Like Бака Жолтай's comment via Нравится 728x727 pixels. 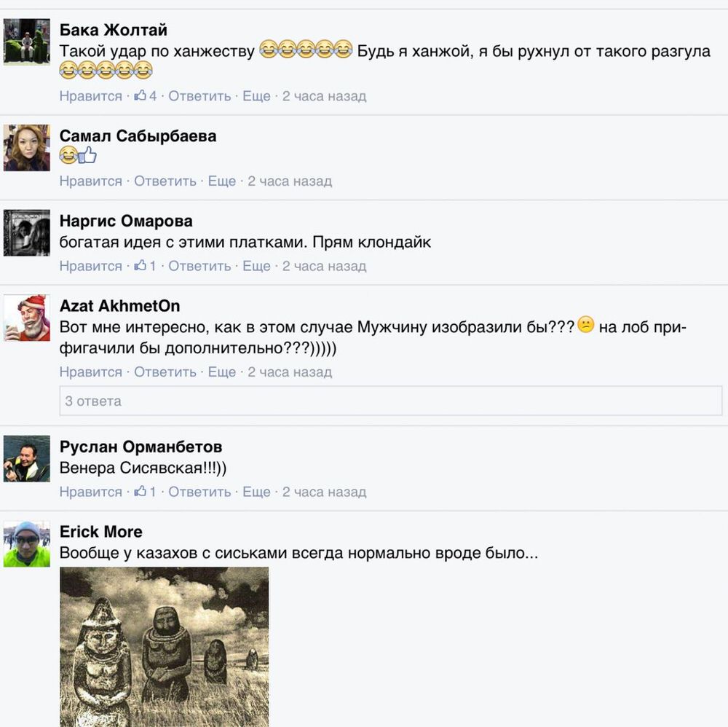(x=90, y=96)
